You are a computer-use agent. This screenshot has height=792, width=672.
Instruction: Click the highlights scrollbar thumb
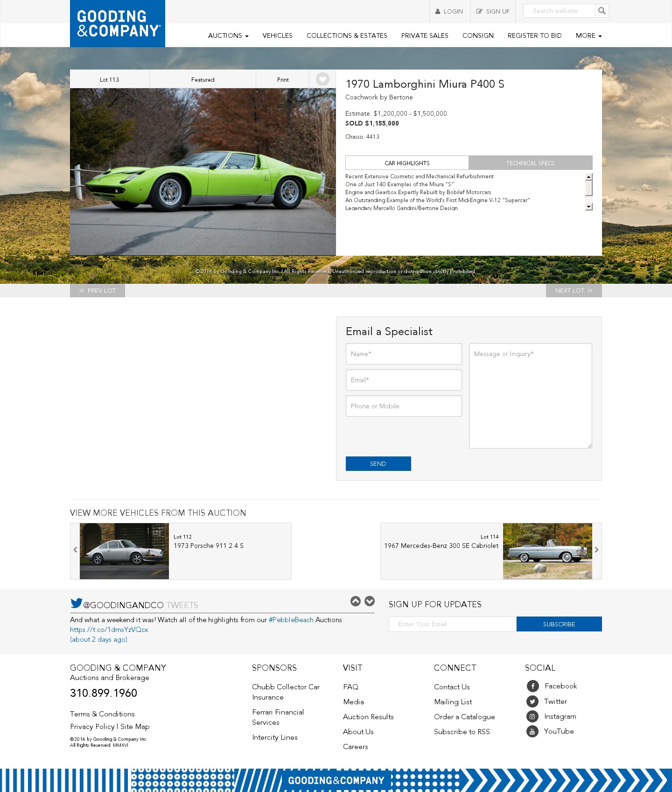tap(589, 188)
